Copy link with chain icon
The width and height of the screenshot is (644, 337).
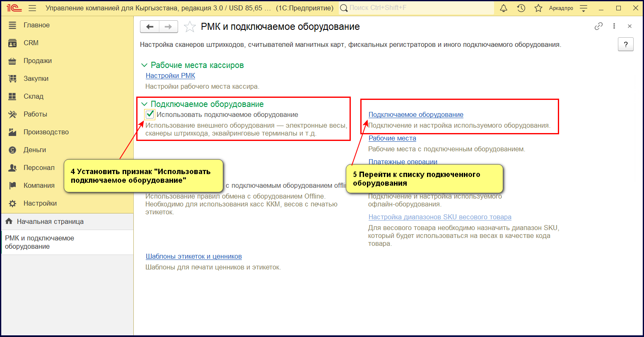(598, 26)
